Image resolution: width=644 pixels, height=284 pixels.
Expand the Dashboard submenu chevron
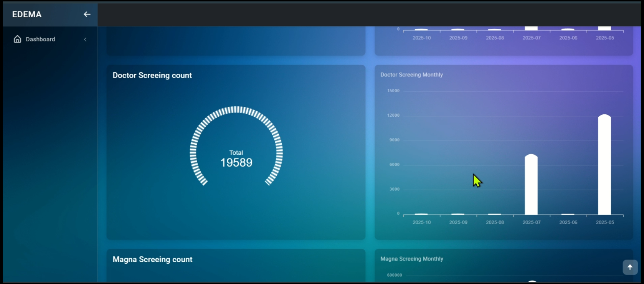(85, 39)
